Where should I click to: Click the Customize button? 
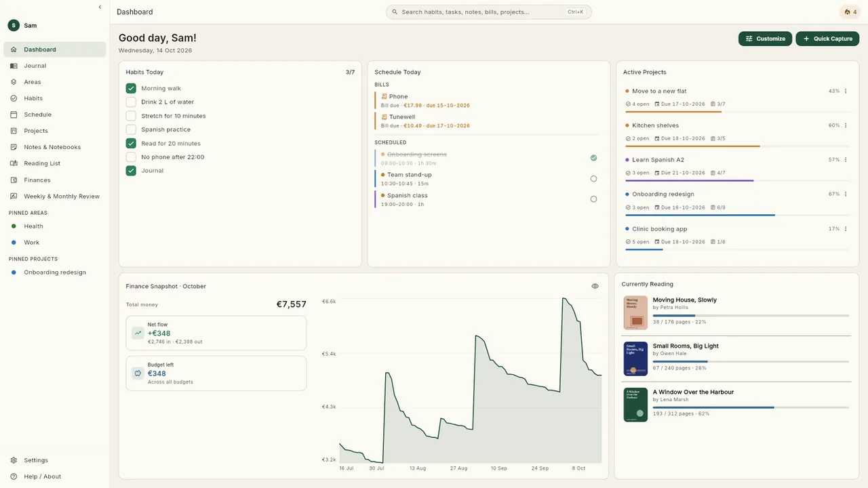[x=765, y=39]
